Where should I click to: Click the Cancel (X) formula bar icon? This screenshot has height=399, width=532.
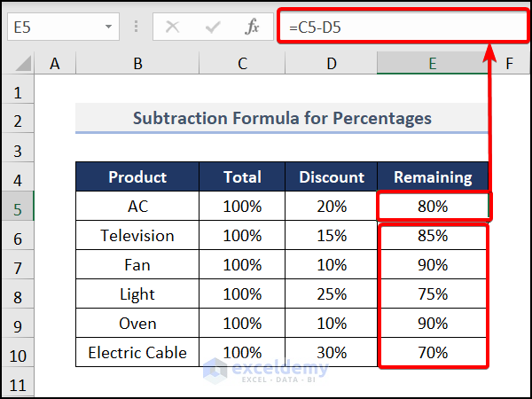(x=172, y=27)
